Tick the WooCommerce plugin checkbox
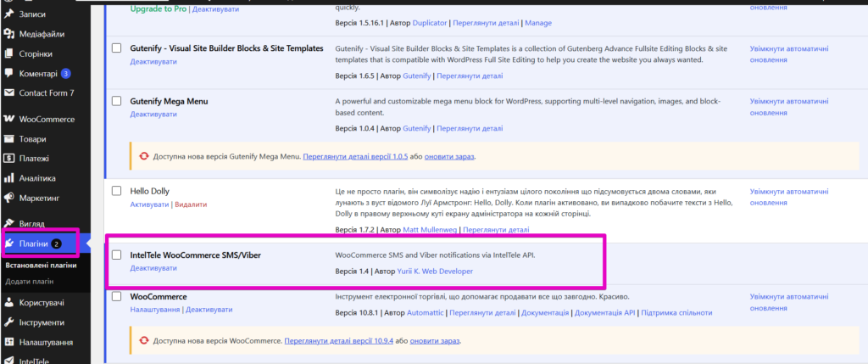This screenshot has height=364, width=868. 116,296
